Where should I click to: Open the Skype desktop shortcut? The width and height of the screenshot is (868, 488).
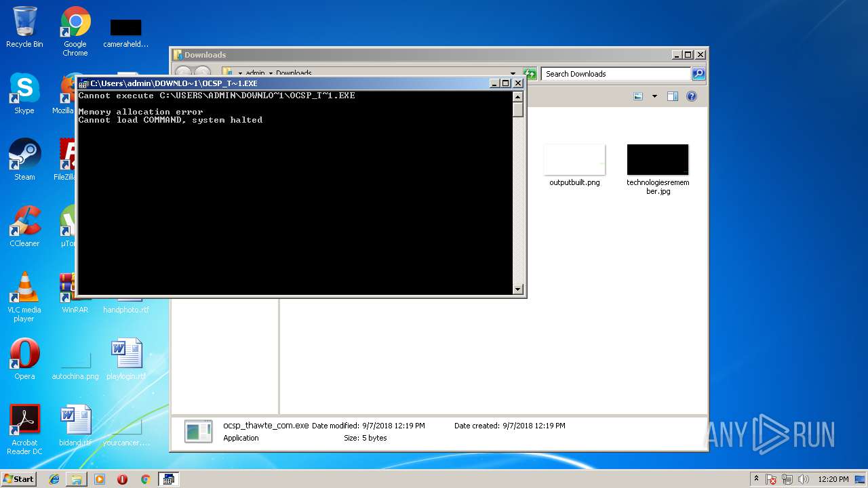coord(24,94)
